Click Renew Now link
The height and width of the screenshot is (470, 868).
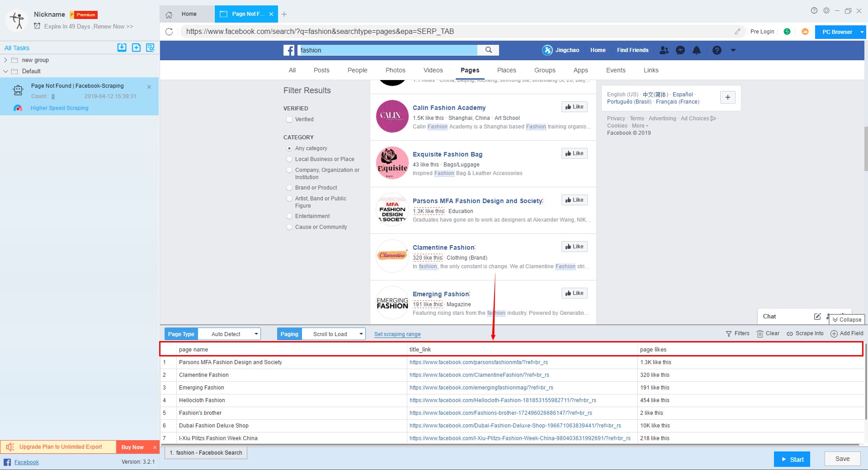click(x=113, y=27)
